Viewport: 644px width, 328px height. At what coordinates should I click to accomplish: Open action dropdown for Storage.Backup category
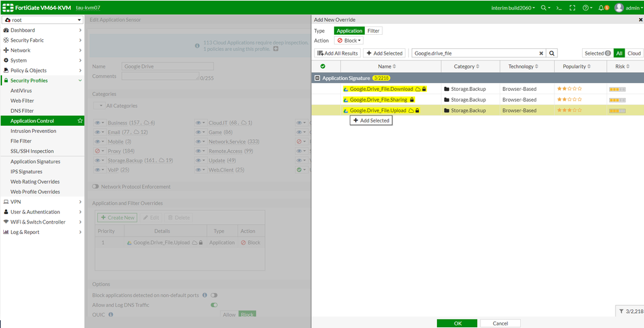point(99,160)
